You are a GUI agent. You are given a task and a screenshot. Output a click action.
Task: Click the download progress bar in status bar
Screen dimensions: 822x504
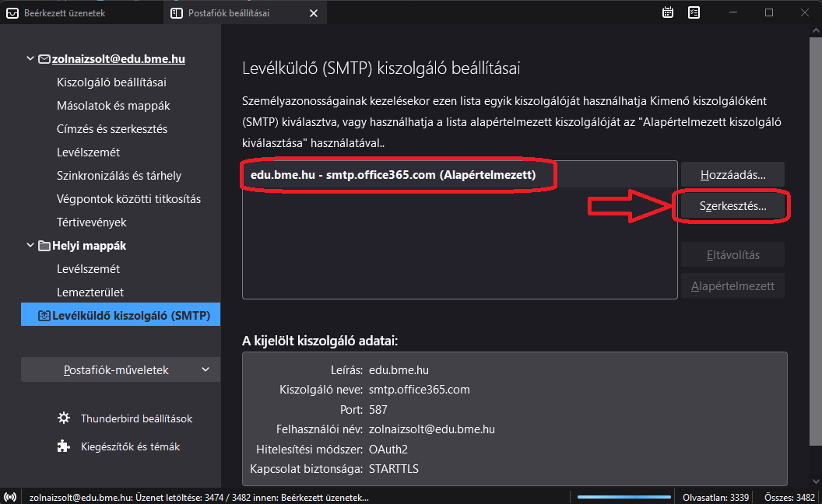(624, 497)
